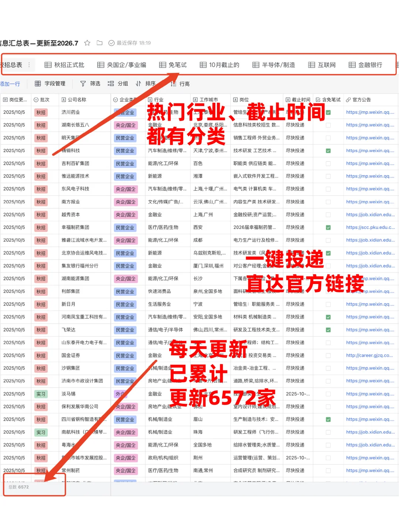Check 免笔试 box for 越秀资本
The height and width of the screenshot is (532, 399).
click(x=328, y=215)
